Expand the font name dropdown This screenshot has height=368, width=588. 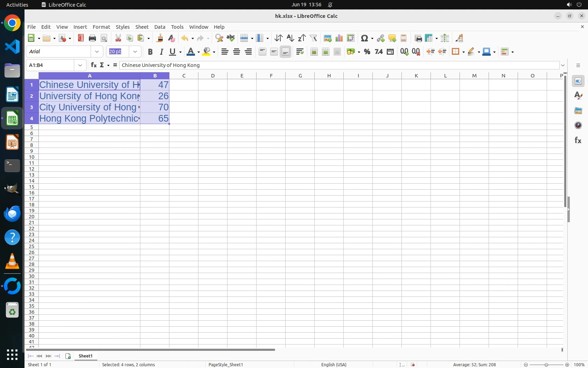[97, 52]
